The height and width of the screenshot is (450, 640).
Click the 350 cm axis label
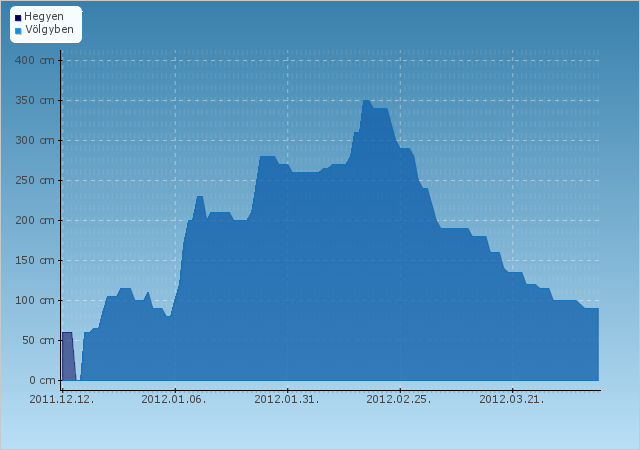(x=35, y=100)
